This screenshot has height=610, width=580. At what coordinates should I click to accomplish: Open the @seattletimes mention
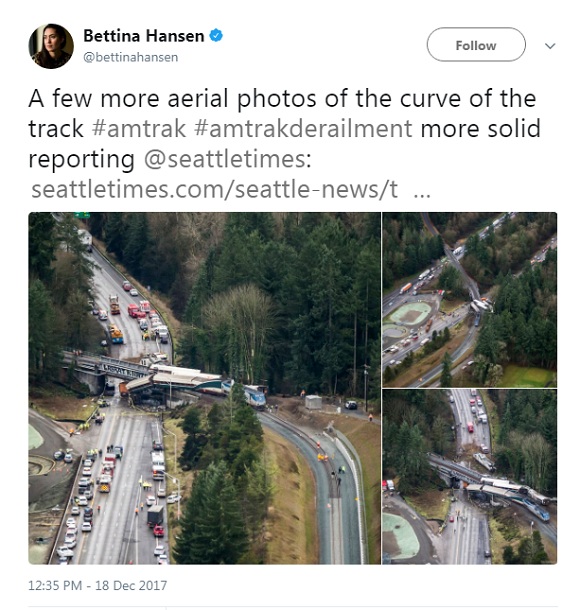pos(228,159)
